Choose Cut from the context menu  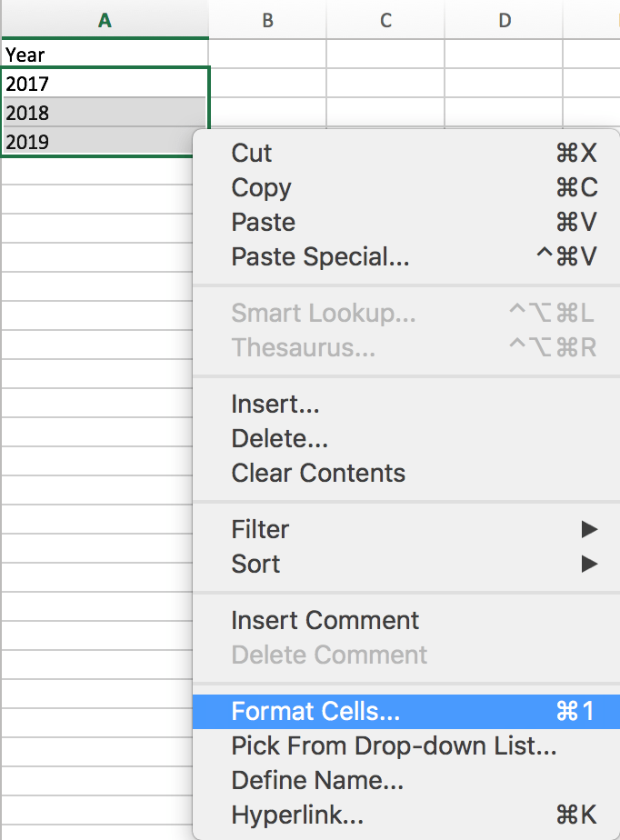coord(251,153)
